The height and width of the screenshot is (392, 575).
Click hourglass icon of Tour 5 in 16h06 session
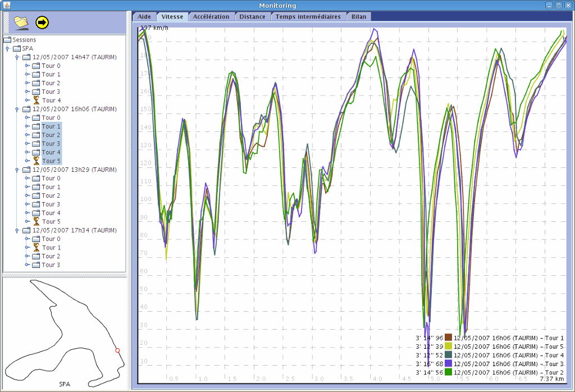(x=36, y=161)
